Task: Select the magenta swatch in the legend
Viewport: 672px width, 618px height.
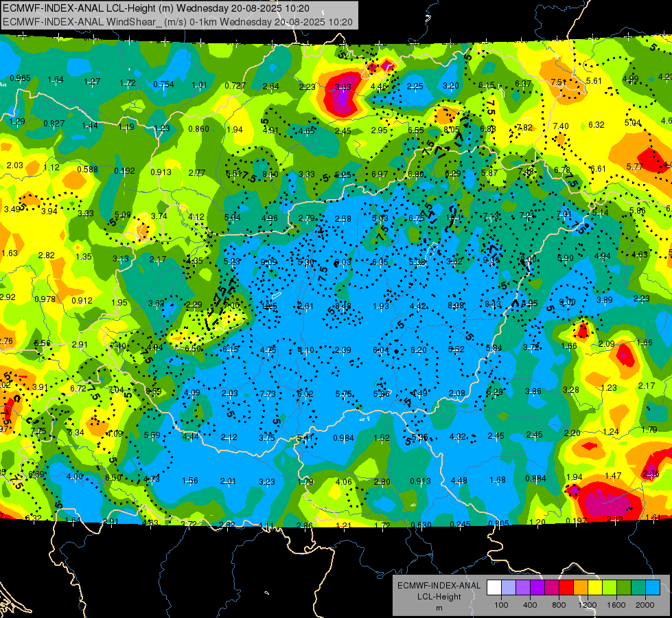Action: point(552,588)
